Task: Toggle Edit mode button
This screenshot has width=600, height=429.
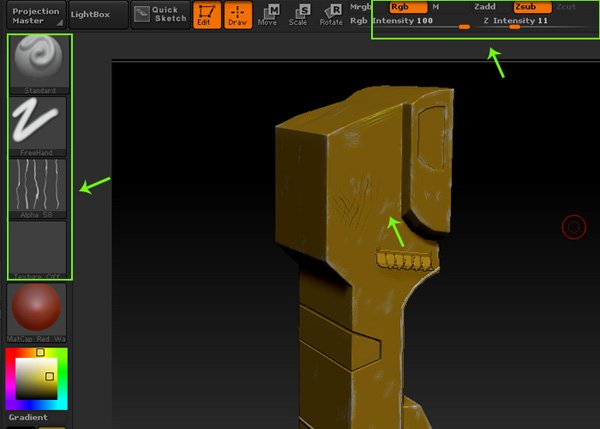Action: [x=207, y=15]
